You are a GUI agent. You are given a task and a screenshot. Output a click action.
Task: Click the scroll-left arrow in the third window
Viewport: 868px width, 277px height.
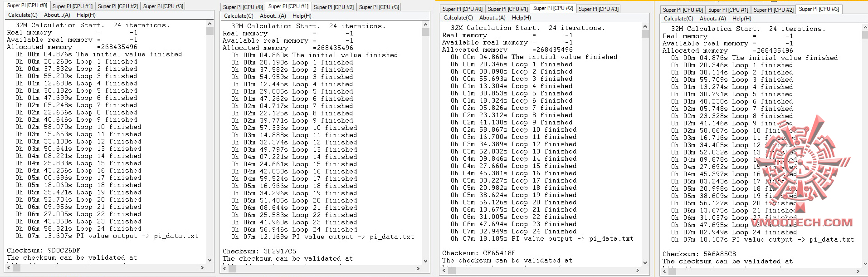[x=444, y=271]
